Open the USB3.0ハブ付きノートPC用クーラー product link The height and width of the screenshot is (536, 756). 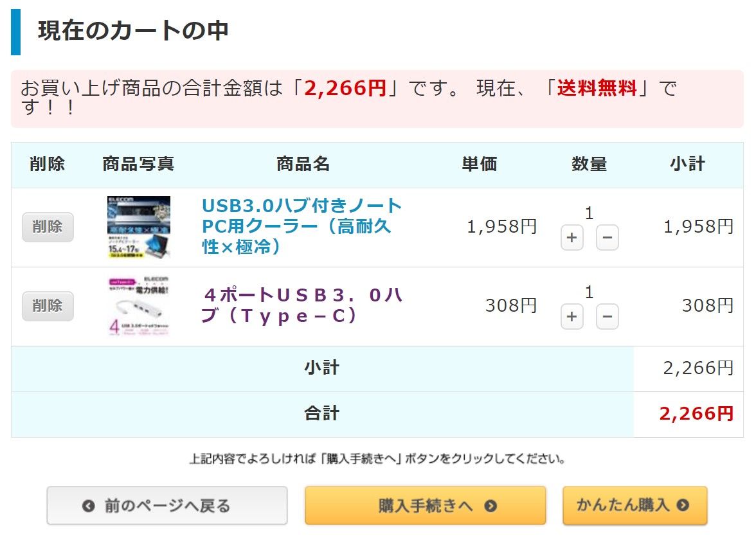coord(301,226)
